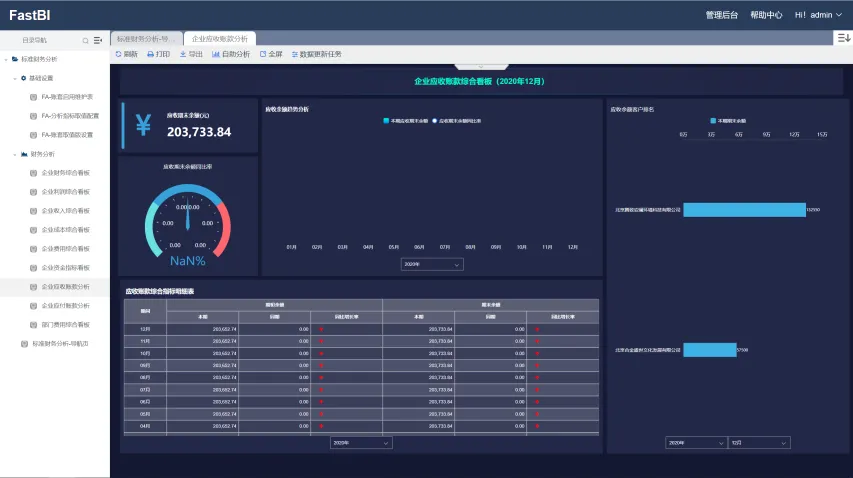
Task: Click the icon left of 企业收入综合看板
Action: point(33,211)
